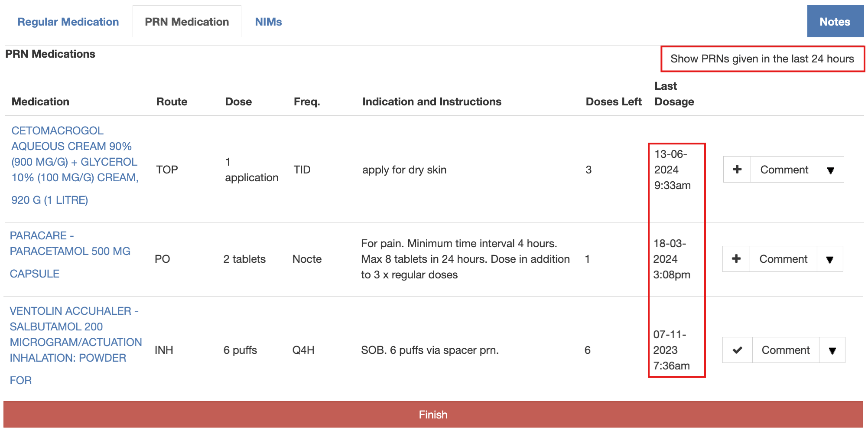Viewport: 868px width, 428px height.
Task: Switch to the Regular Medication tab
Action: click(68, 22)
